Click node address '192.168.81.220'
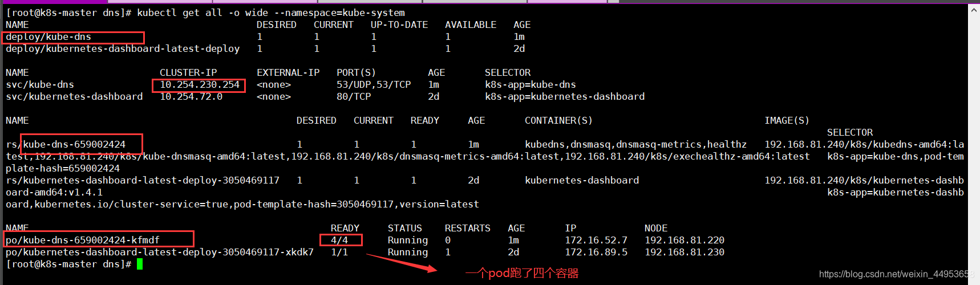The height and width of the screenshot is (285, 980). 685,240
